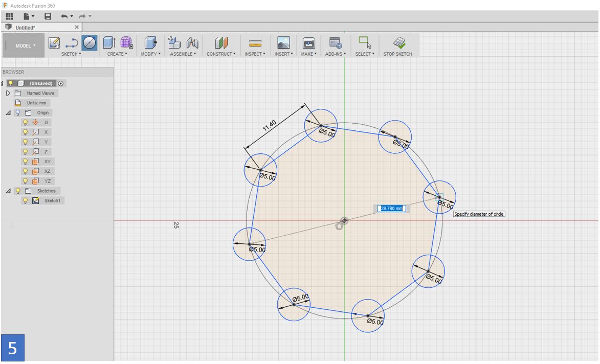Hide Sketch1 using its lightbulb

pos(25,201)
